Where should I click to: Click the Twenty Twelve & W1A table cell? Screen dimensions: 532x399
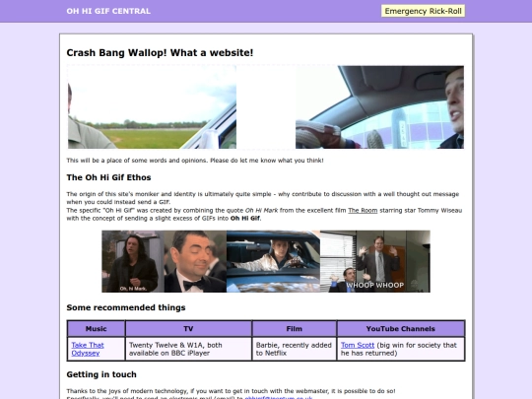188,349
